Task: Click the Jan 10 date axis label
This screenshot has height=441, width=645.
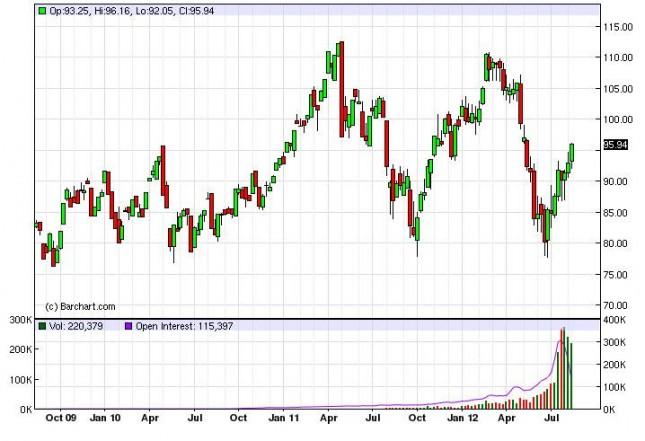Action: (x=105, y=418)
